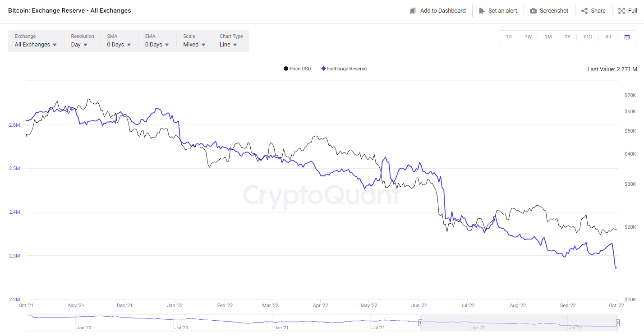This screenshot has height=336, width=644.
Task: Click the Set an alert bell icon
Action: pos(482,11)
